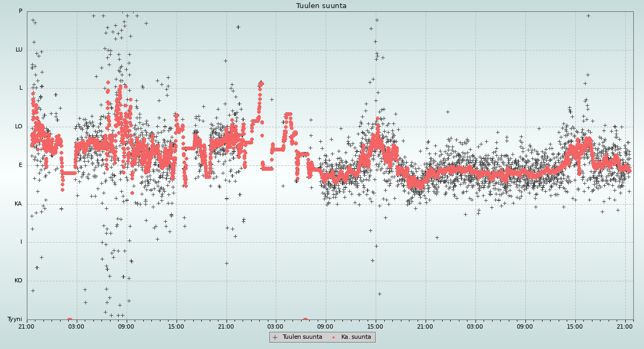Screen dimensions: 644x349
Task: Click the leftmost 21:00 time axis label
Action: [x=27, y=326]
